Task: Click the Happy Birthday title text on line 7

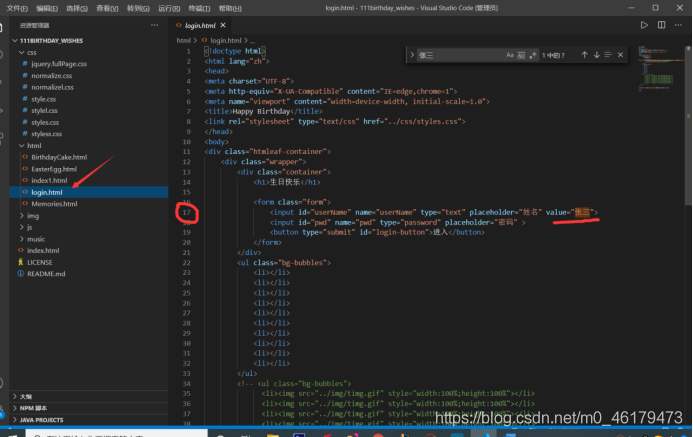Action: click(x=261, y=111)
